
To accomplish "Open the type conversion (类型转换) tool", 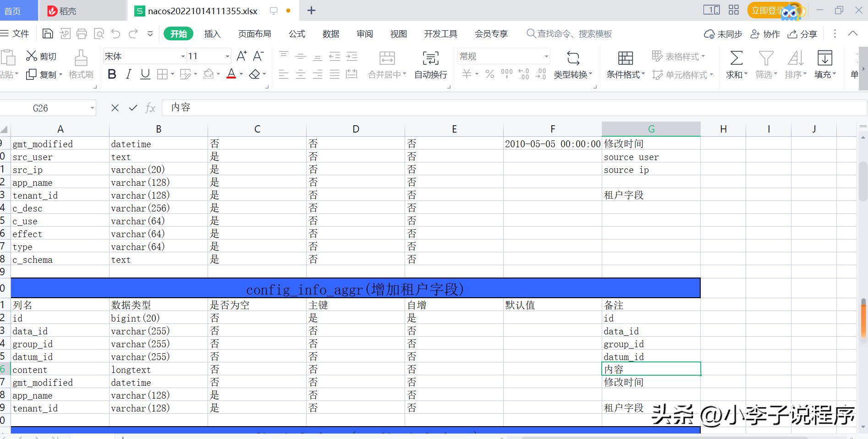I will click(572, 64).
